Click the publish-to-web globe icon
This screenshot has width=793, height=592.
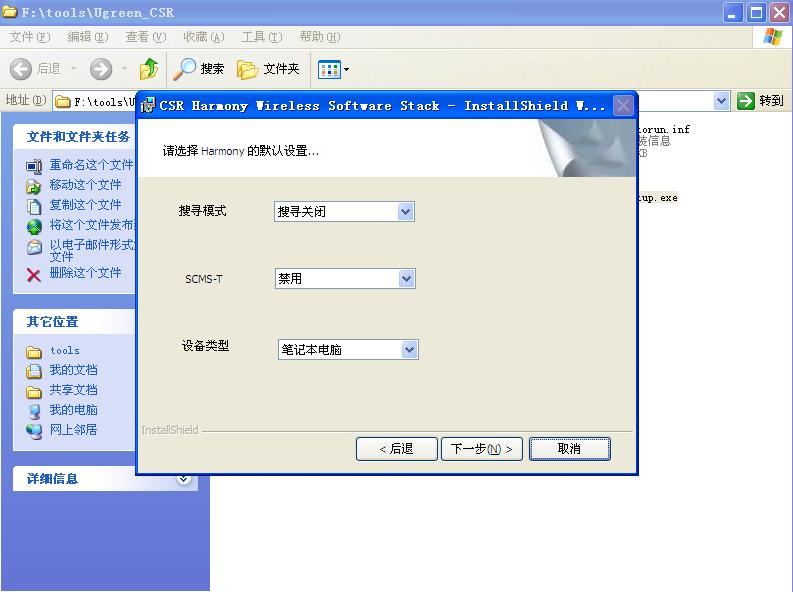(x=34, y=226)
